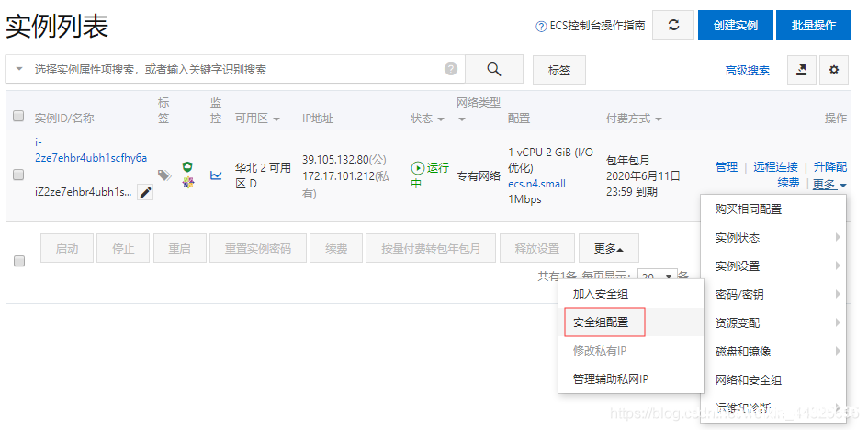Select 安全组配置 from the submenu
This screenshot has height=430, width=868.
coord(601,322)
